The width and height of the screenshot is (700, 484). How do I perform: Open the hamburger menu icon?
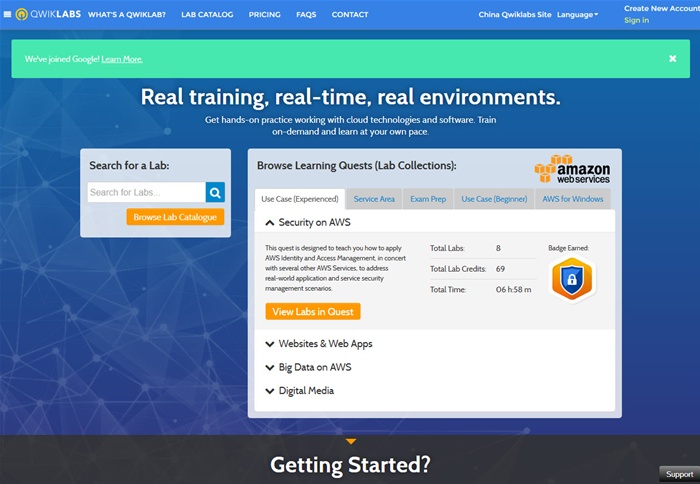click(x=7, y=14)
